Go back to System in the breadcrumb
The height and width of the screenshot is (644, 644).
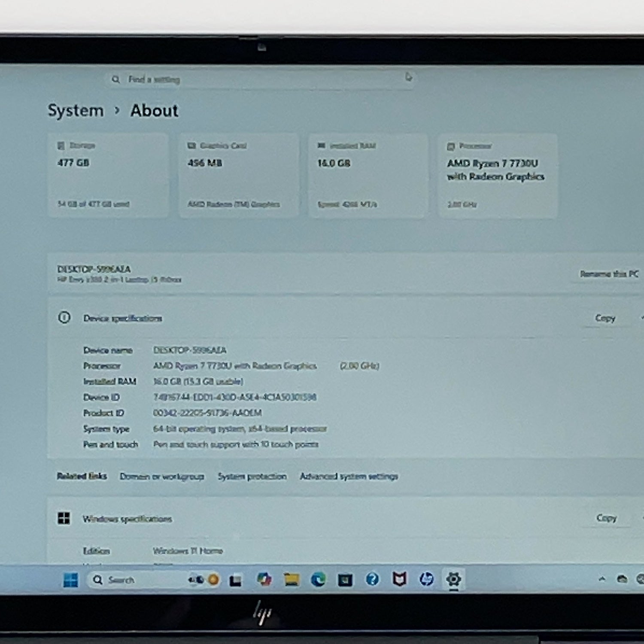(x=76, y=111)
